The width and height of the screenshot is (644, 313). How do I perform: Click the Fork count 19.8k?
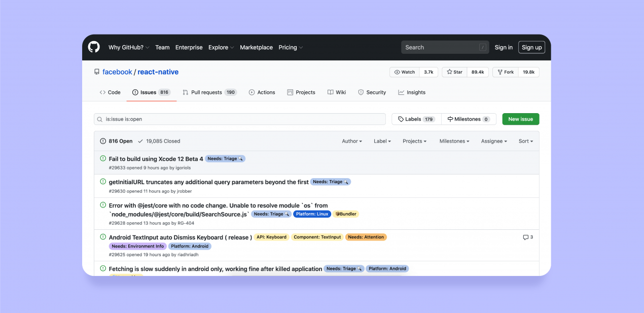[529, 72]
